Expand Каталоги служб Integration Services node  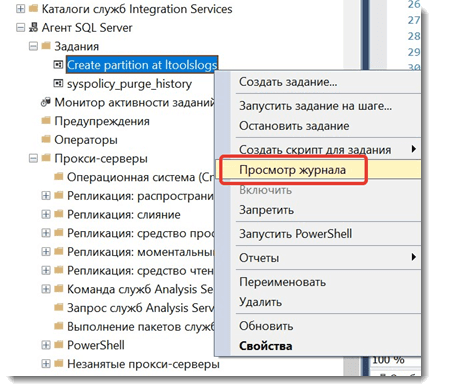click(20, 9)
